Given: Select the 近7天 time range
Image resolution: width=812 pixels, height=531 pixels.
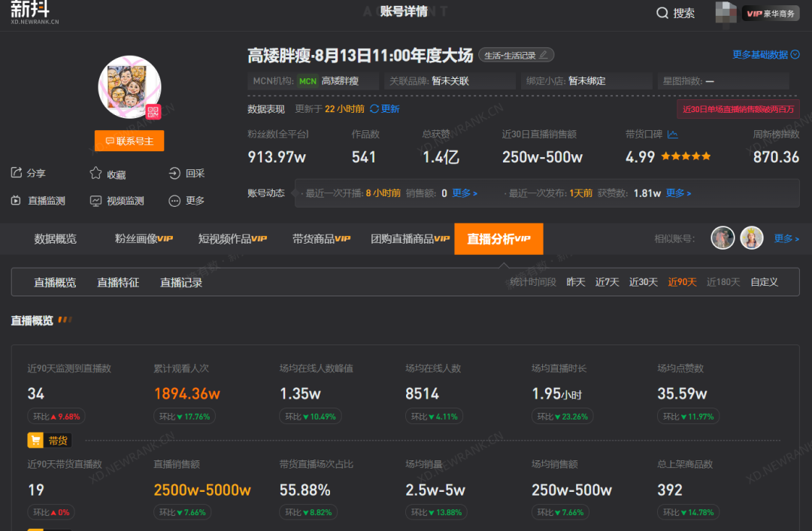Looking at the screenshot, I should click(x=607, y=282).
